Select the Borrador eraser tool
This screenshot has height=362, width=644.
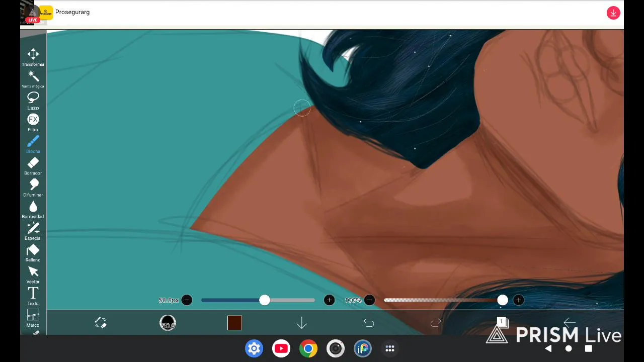pos(33,165)
